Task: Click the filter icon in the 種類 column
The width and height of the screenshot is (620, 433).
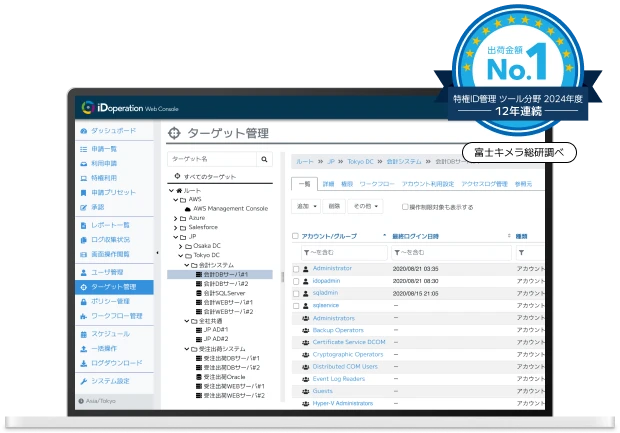Action: click(521, 253)
